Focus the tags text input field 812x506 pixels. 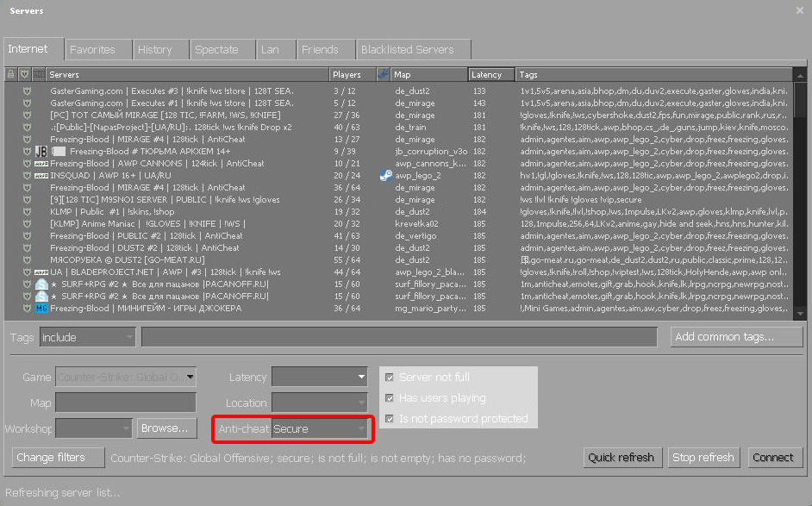point(399,337)
